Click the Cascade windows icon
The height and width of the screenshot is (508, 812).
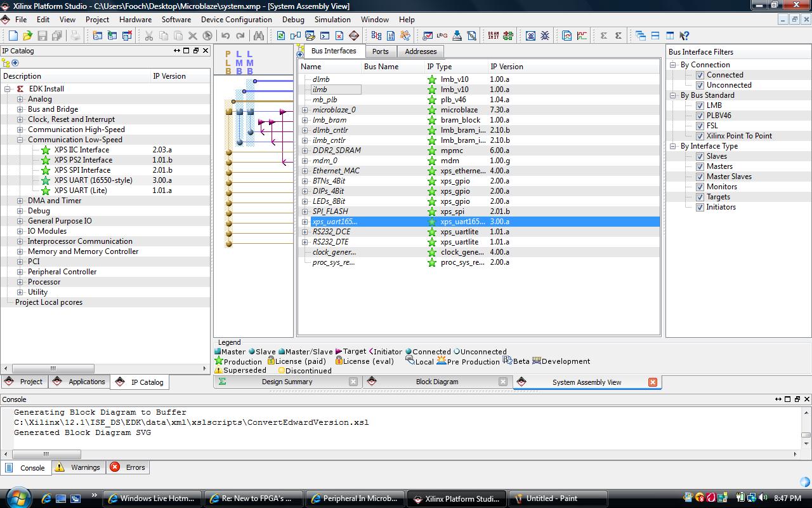[x=641, y=36]
